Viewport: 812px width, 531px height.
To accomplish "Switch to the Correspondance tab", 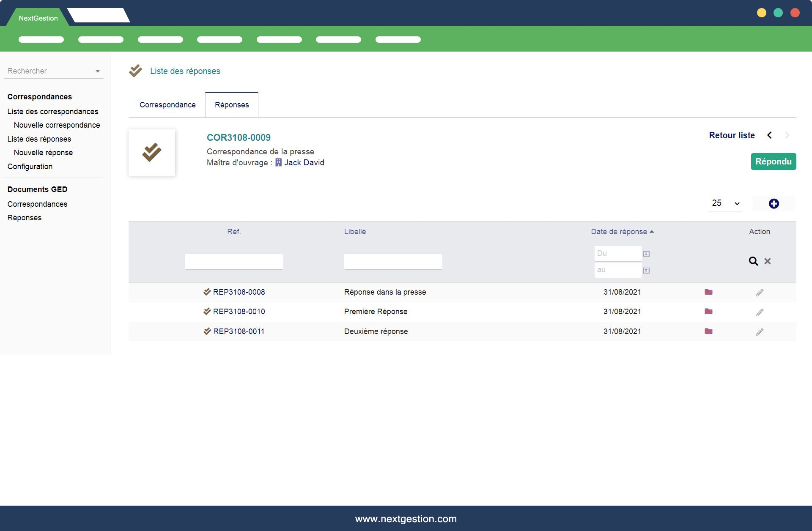I will (167, 105).
